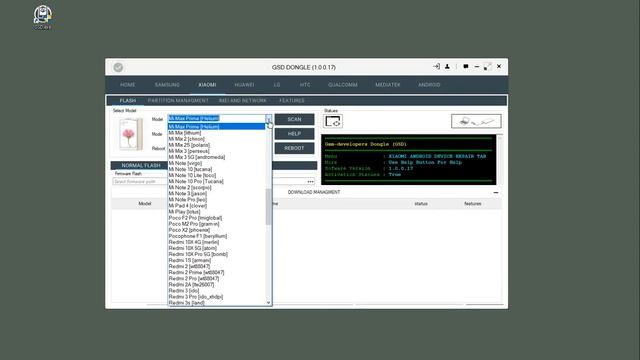This screenshot has width=640, height=360.
Task: Click the model list scrollbar thumb
Action: tap(268, 207)
